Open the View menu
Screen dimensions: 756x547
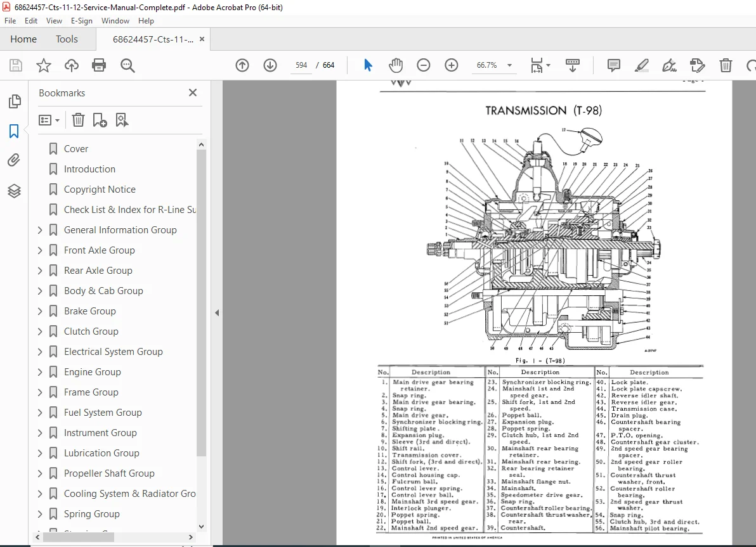54,21
